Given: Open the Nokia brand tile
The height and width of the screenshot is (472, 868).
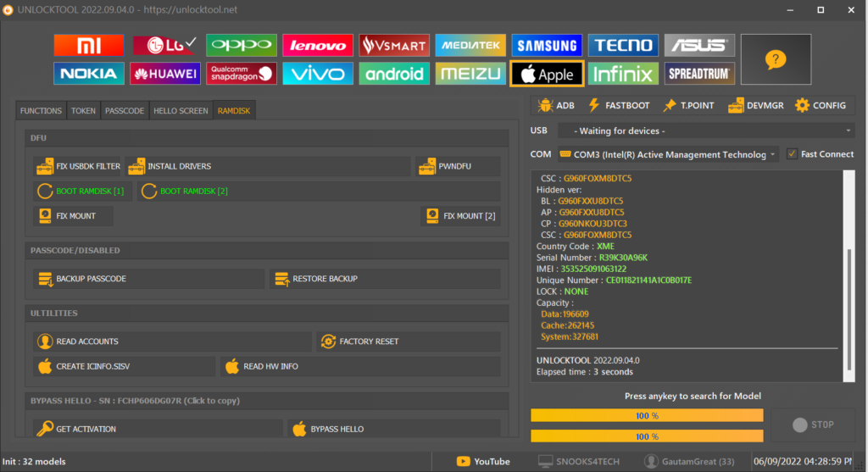Looking at the screenshot, I should 88,74.
